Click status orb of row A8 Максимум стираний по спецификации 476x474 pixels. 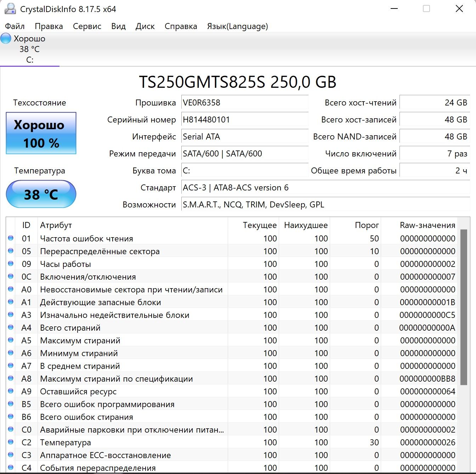pos(11,378)
